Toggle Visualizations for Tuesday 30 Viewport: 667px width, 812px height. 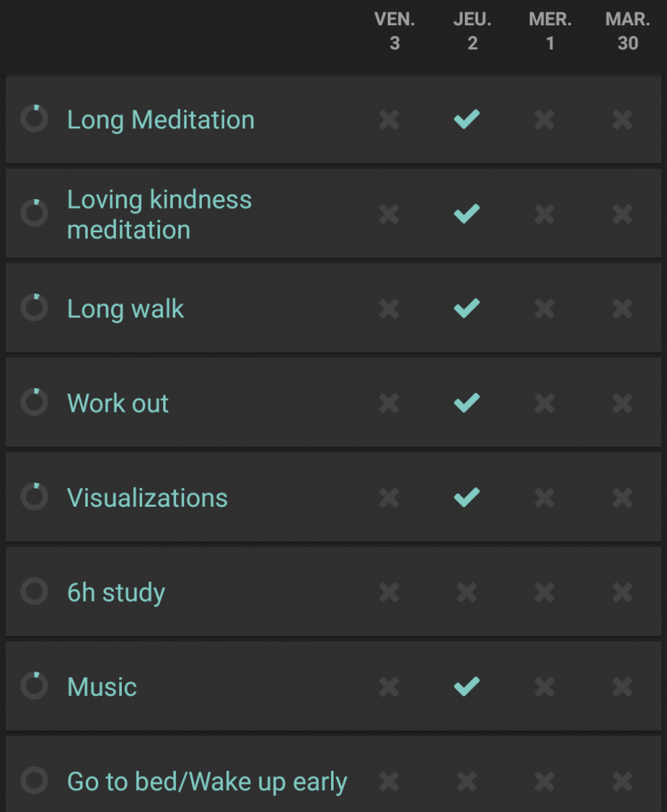[x=622, y=497]
